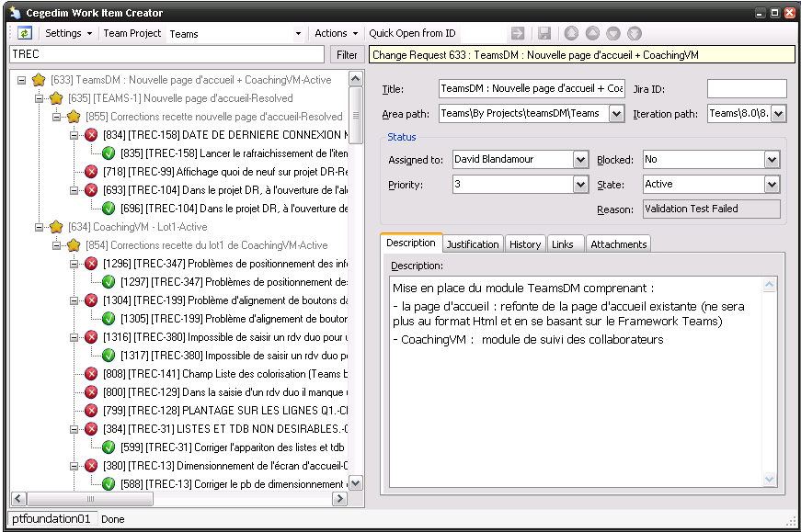Screen dimensions: 801x532
Task: Click the green check icon of task [588]
Action: click(x=109, y=484)
